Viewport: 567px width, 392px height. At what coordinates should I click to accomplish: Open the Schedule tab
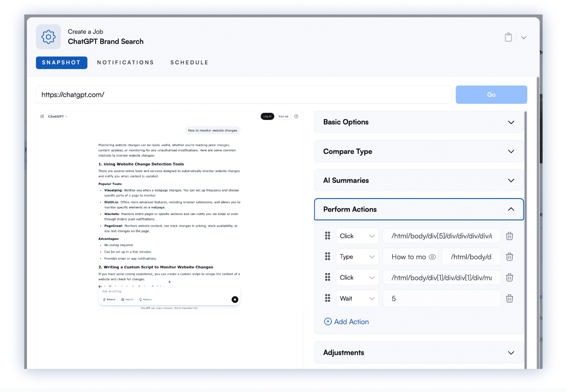point(189,62)
